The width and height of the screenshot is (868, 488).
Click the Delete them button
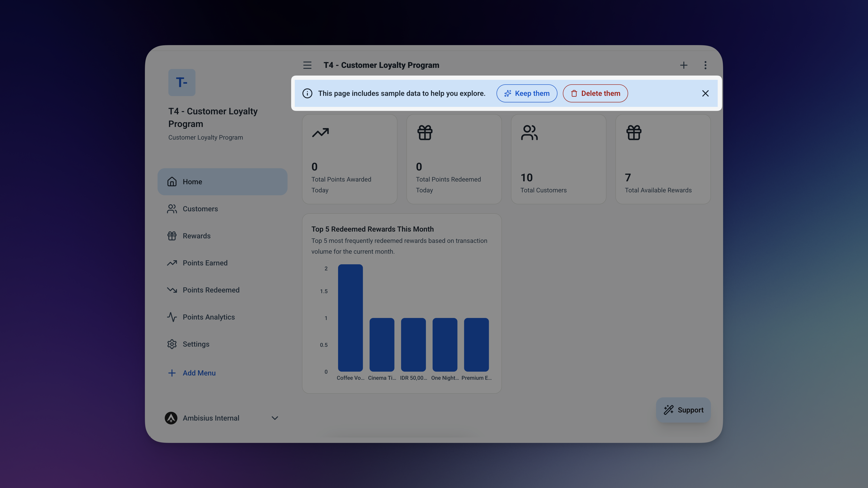click(595, 93)
